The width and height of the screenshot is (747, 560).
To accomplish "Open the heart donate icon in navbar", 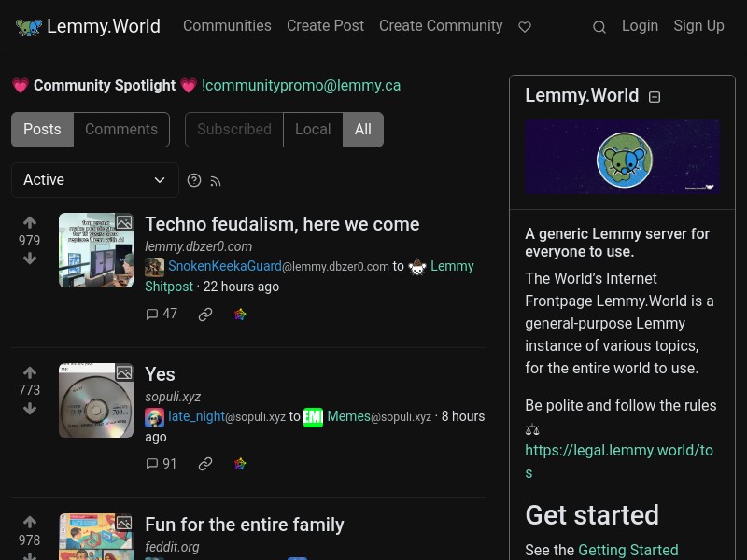I will pyautogui.click(x=525, y=27).
